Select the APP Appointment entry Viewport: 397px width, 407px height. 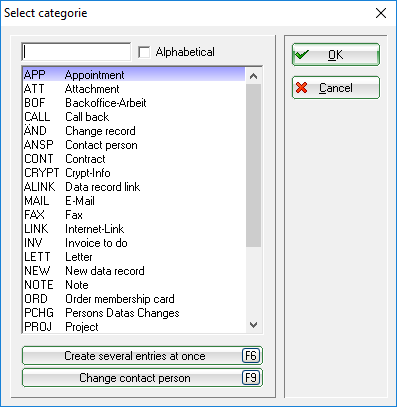pos(134,75)
